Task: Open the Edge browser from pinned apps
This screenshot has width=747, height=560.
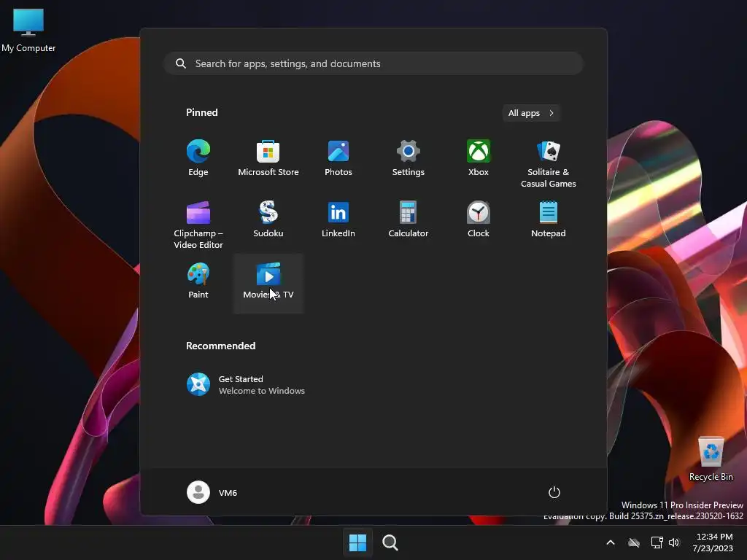Action: click(x=198, y=158)
